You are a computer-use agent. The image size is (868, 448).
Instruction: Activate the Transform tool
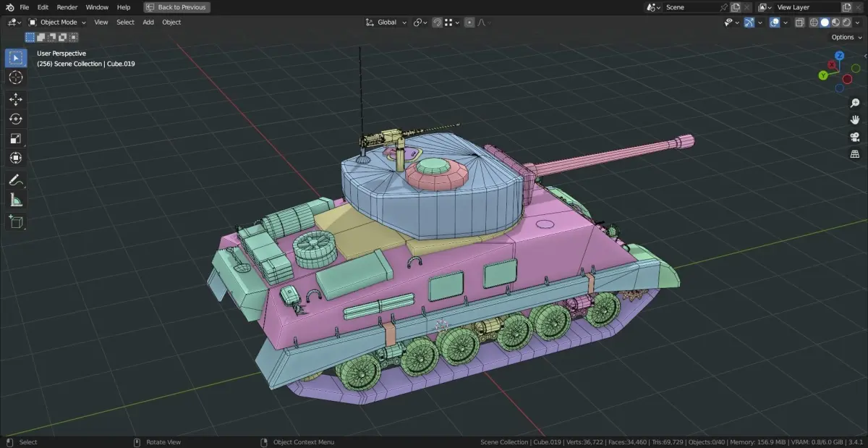point(16,158)
